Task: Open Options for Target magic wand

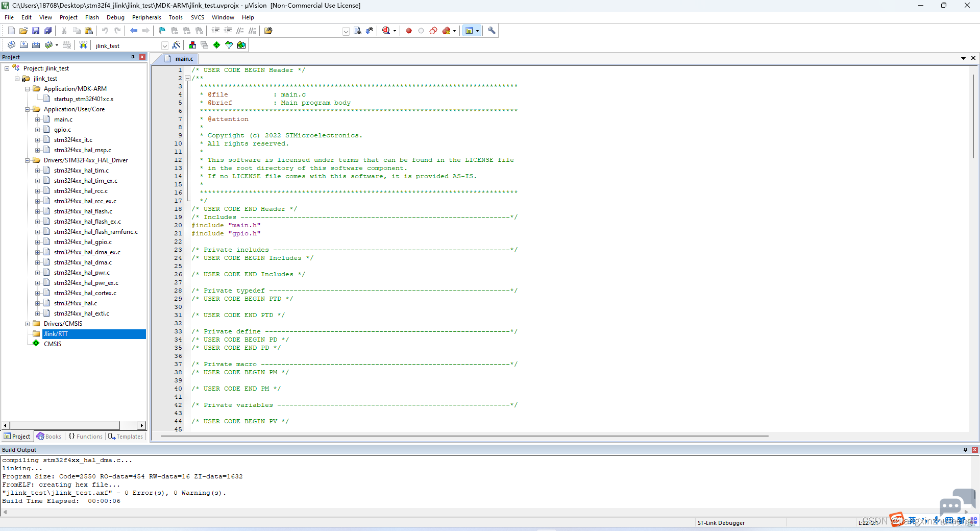Action: point(176,45)
